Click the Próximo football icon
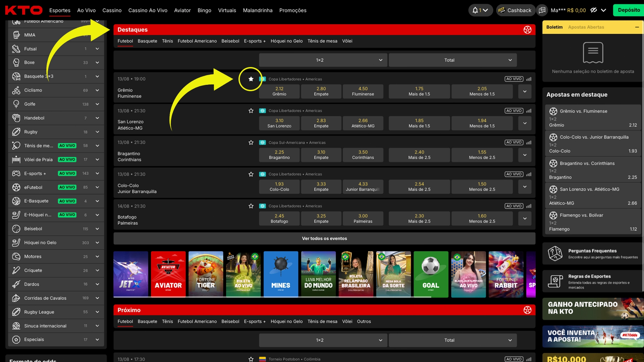The height and width of the screenshot is (362, 644). tap(527, 310)
